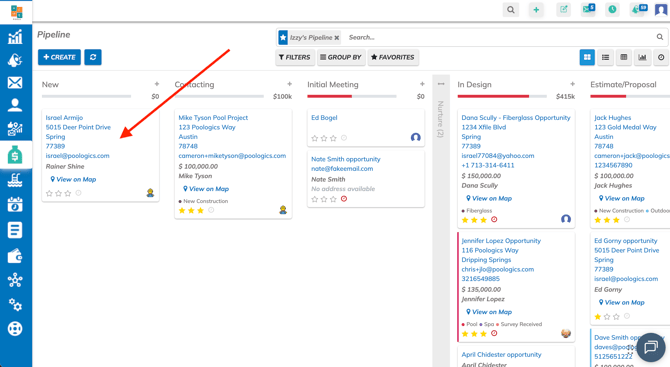
Task: Add a card to the New column
Action: click(157, 84)
